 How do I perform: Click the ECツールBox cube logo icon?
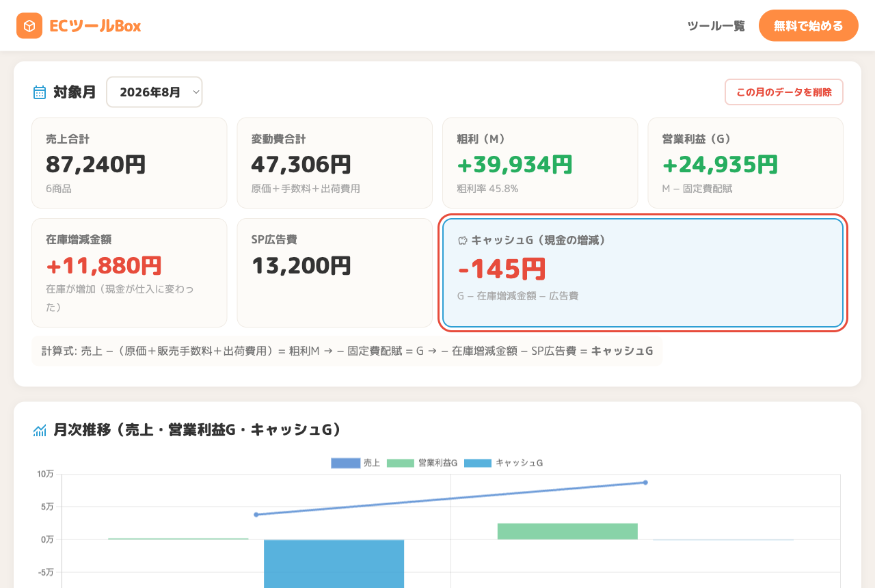tap(29, 26)
